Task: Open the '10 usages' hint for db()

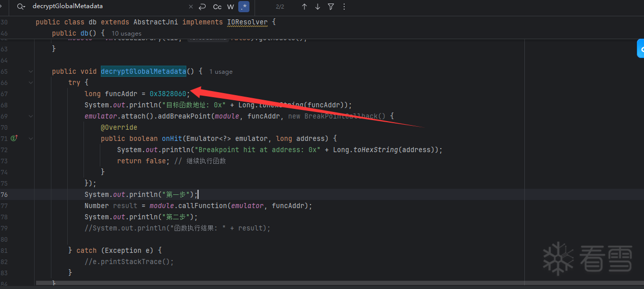Action: (x=126, y=34)
